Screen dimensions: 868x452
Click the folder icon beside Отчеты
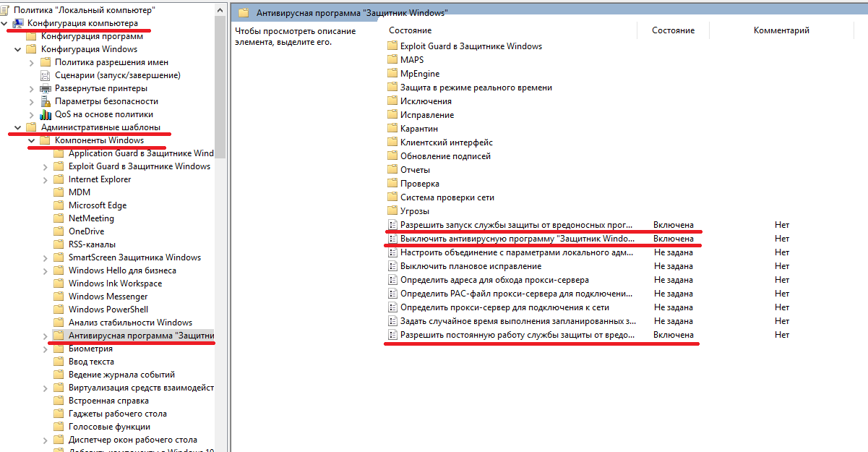pyautogui.click(x=392, y=170)
